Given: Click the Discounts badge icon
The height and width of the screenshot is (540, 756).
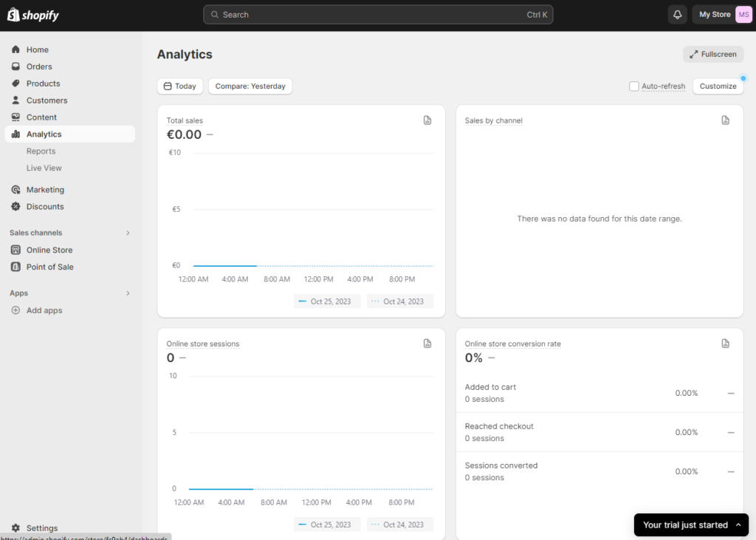Looking at the screenshot, I should click(x=16, y=206).
